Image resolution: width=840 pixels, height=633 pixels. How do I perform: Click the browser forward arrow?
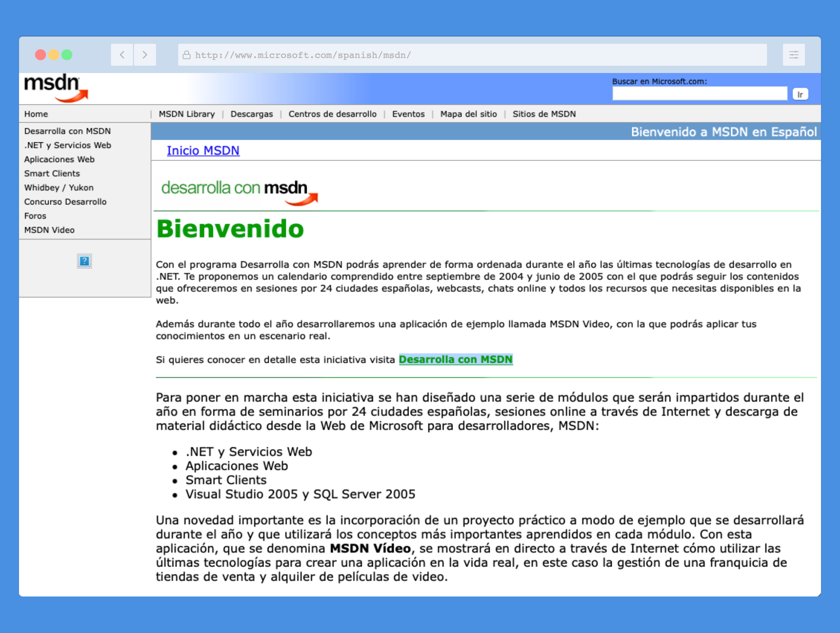click(145, 55)
